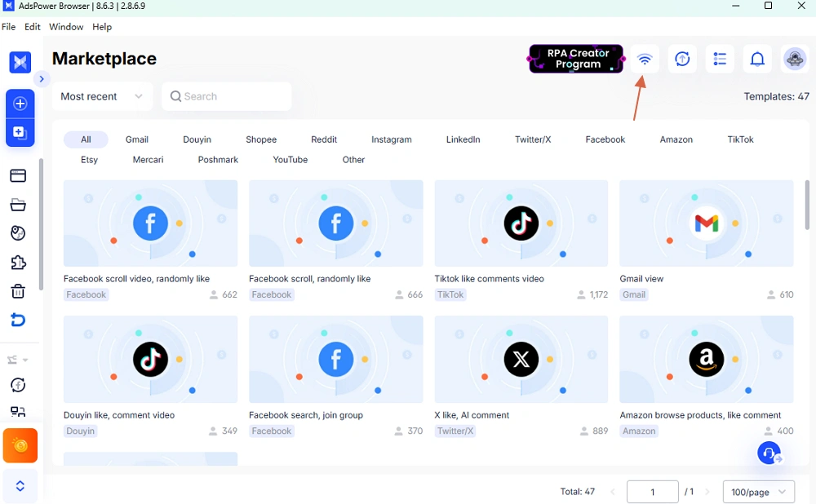Viewport: 816px width, 504px height.
Task: Open the folder groups icon in the sidebar
Action: click(x=18, y=205)
